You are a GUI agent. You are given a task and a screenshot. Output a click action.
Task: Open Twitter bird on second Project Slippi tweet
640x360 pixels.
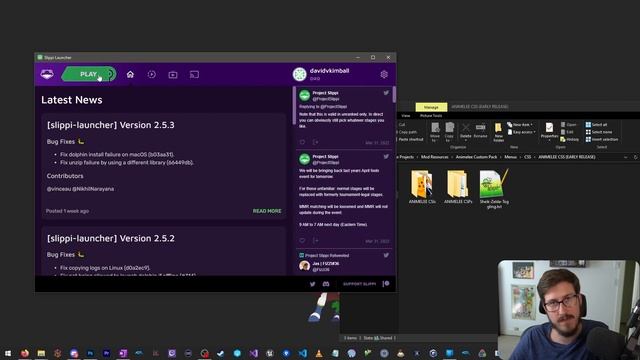386,157
